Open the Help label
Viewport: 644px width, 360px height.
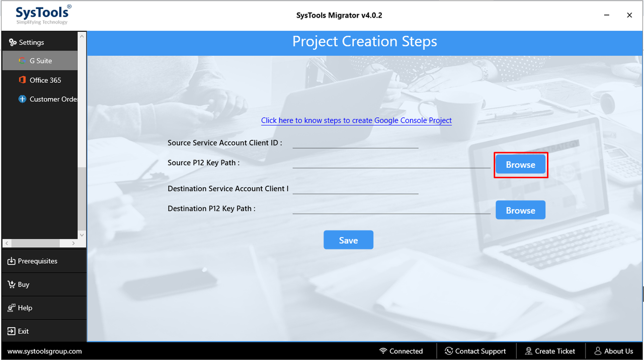25,308
